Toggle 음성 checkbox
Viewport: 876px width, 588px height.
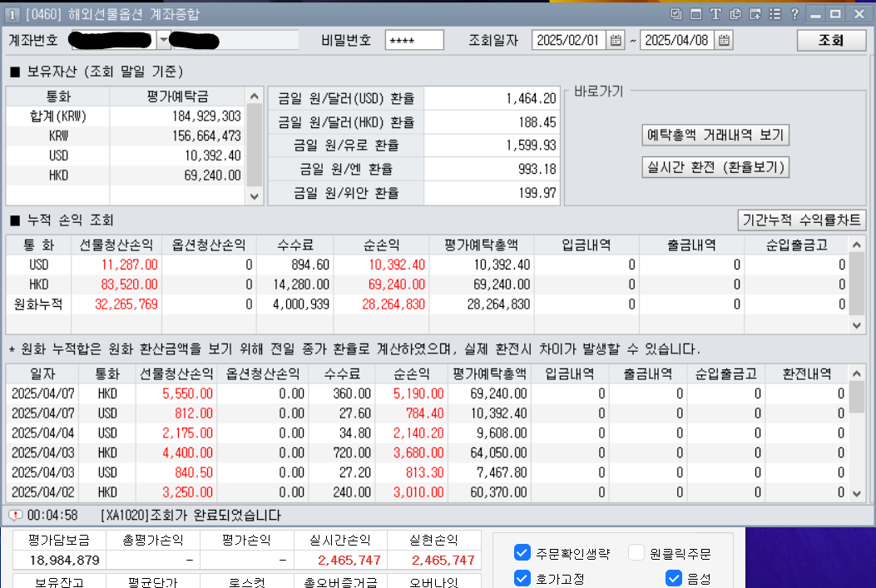point(674,578)
